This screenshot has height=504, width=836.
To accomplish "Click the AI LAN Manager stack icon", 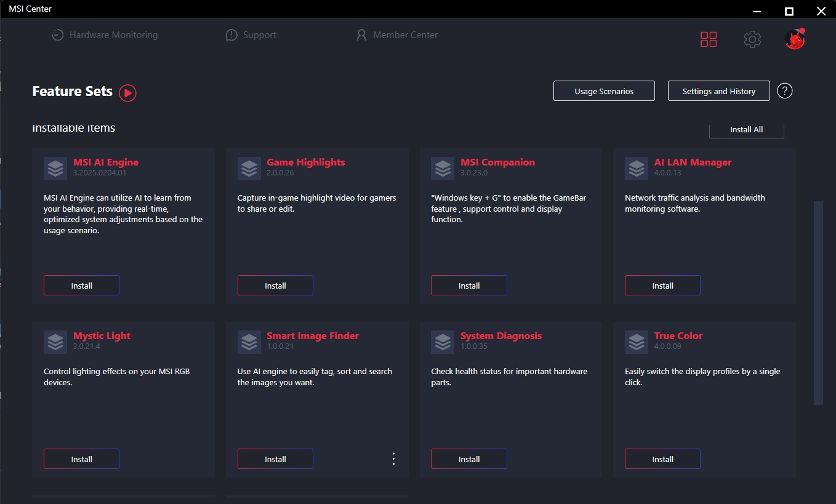I will 637,168.
